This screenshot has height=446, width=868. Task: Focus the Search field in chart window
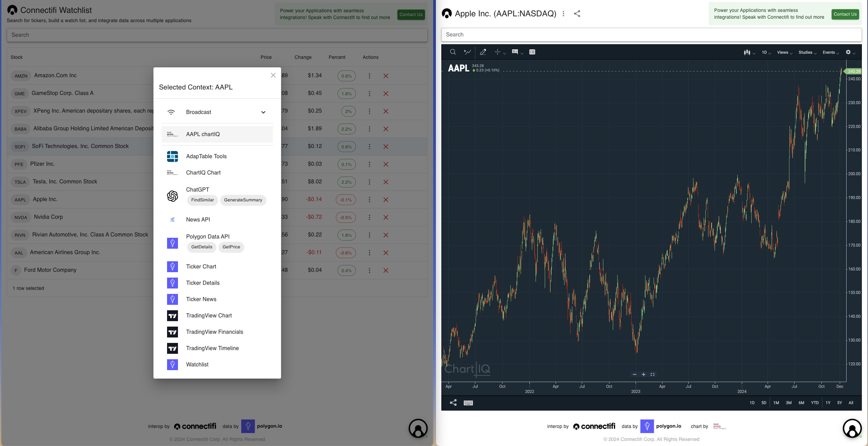pos(651,35)
